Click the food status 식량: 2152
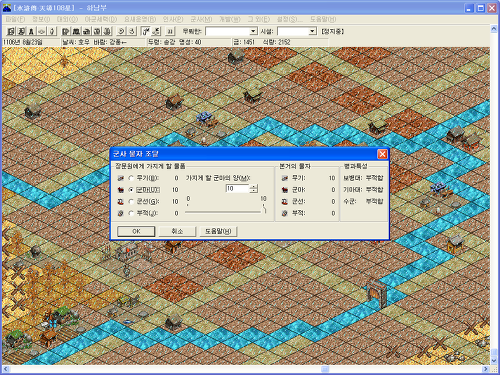This screenshot has height=375, width=500. click(276, 42)
